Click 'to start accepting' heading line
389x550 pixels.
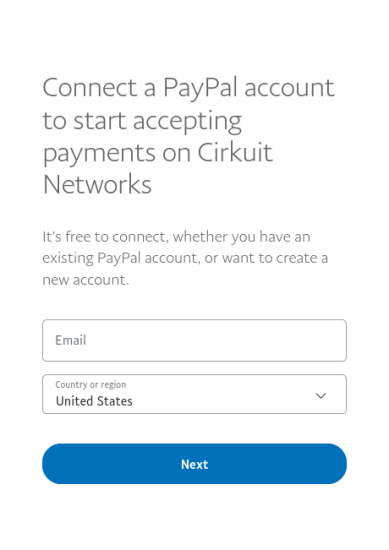[x=142, y=120]
